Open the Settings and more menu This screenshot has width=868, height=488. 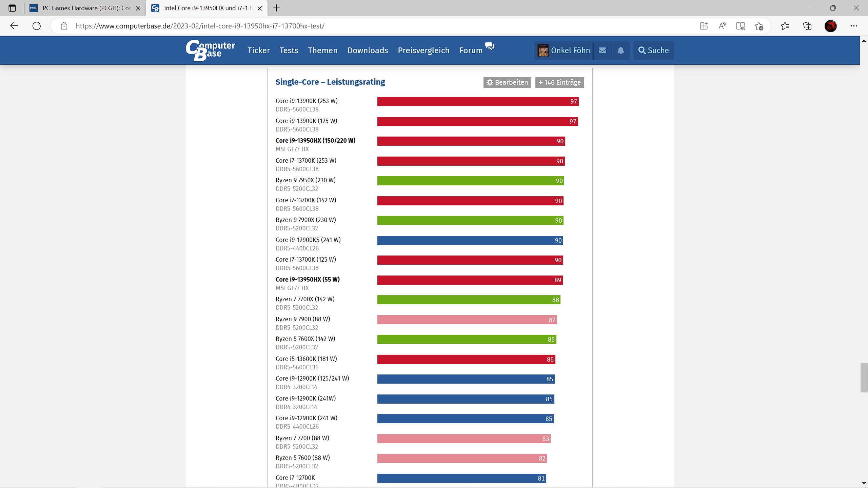pyautogui.click(x=854, y=26)
